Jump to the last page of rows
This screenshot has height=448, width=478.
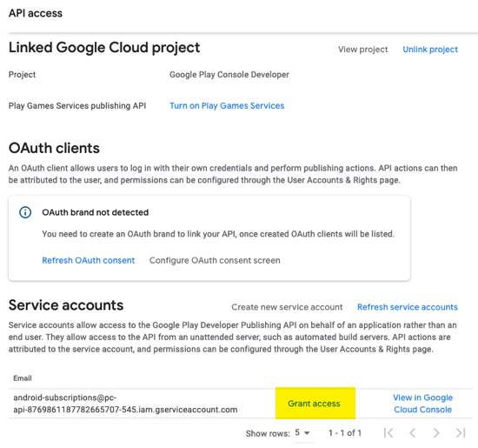(x=461, y=432)
